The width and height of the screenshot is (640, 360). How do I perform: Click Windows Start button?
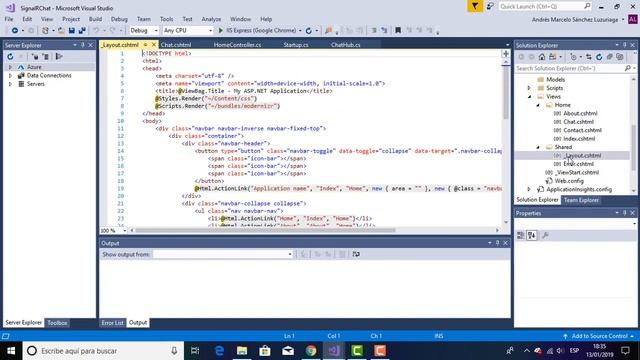[x=11, y=351]
